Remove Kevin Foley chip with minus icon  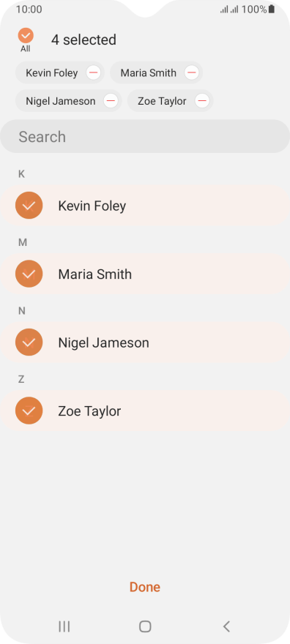click(94, 72)
